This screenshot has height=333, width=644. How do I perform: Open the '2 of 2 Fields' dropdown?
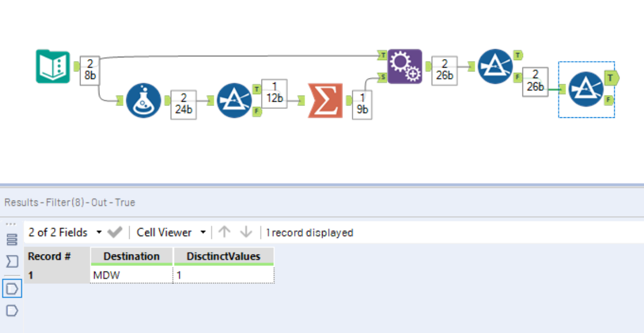coord(65,232)
